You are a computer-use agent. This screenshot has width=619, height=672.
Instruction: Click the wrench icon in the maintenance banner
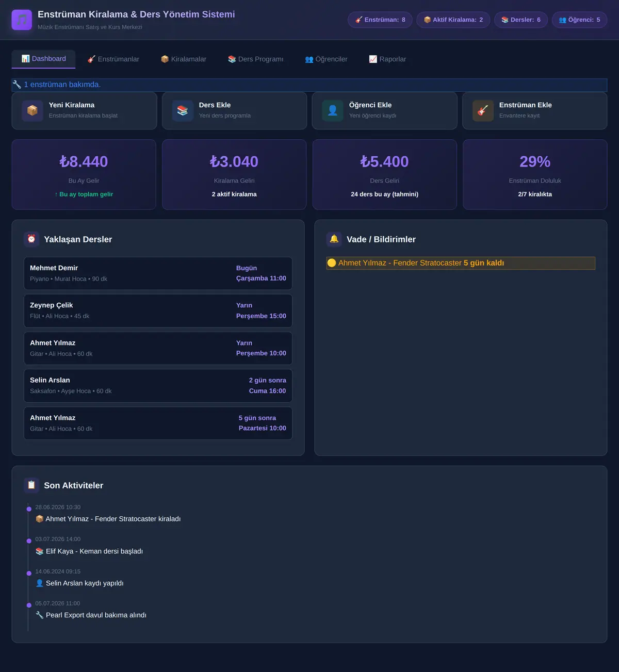pos(17,85)
